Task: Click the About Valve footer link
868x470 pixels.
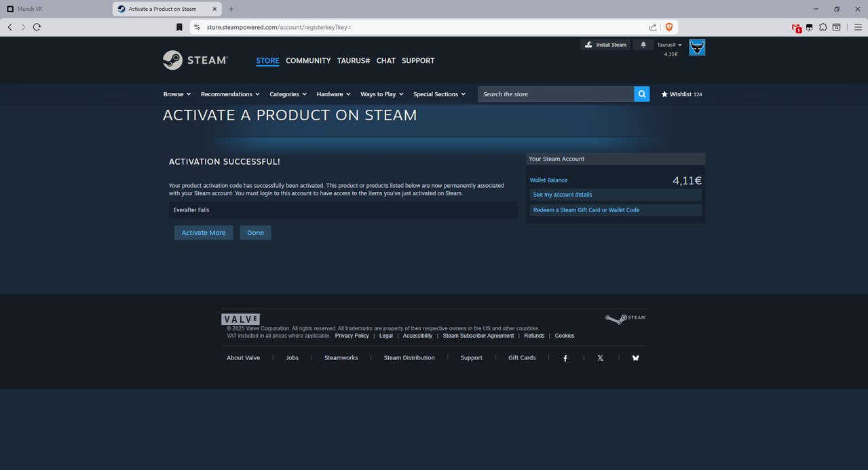Action: (x=243, y=358)
